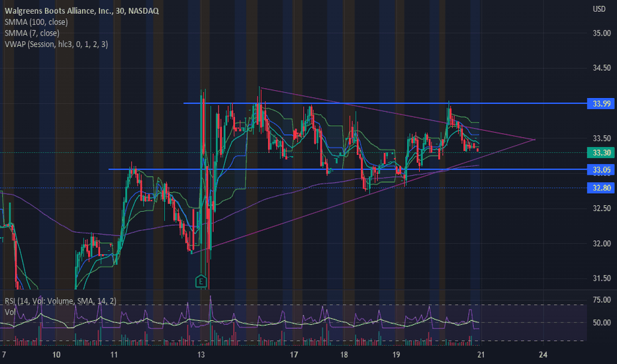Viewport: 617px width, 364px height.
Task: Click the triangle pattern apex point
Action: point(534,139)
